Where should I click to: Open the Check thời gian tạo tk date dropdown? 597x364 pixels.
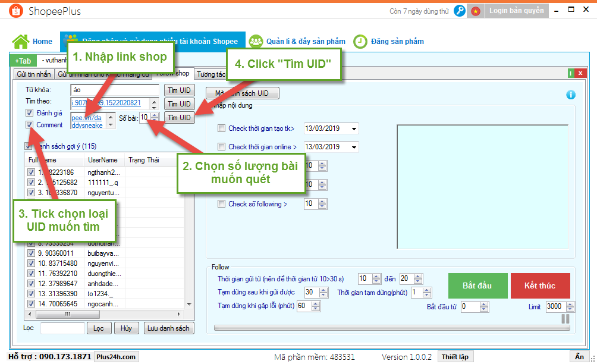(x=354, y=128)
